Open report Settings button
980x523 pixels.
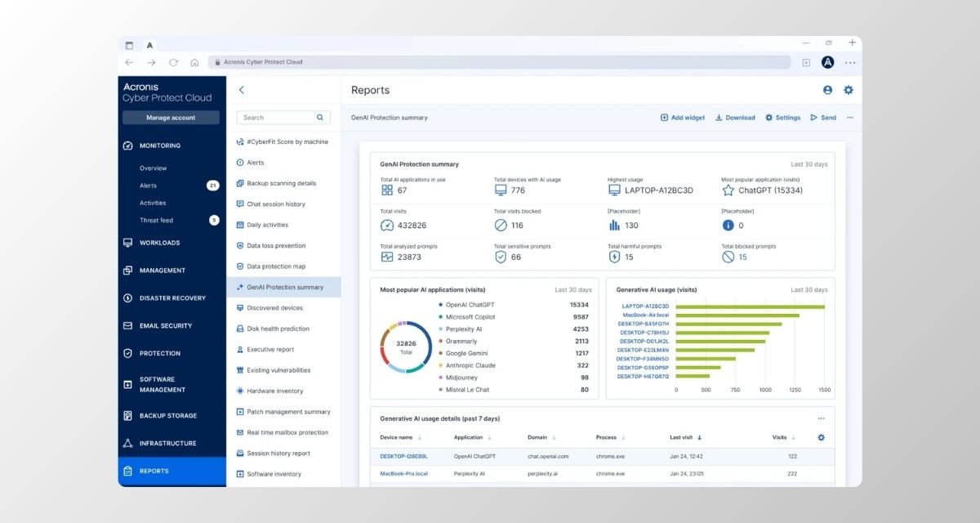pos(782,118)
